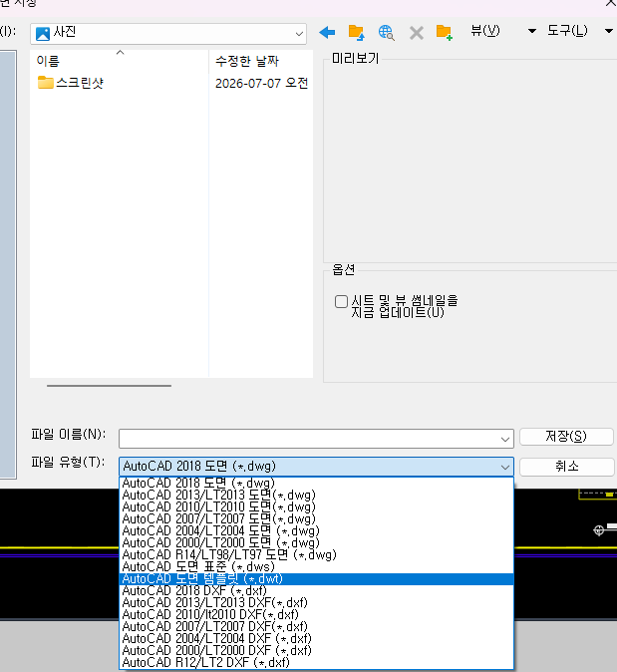The width and height of the screenshot is (617, 672).
Task: Pick AutoCAD R14/LT98/LT97 도면 (*.dwg)
Action: coord(316,555)
